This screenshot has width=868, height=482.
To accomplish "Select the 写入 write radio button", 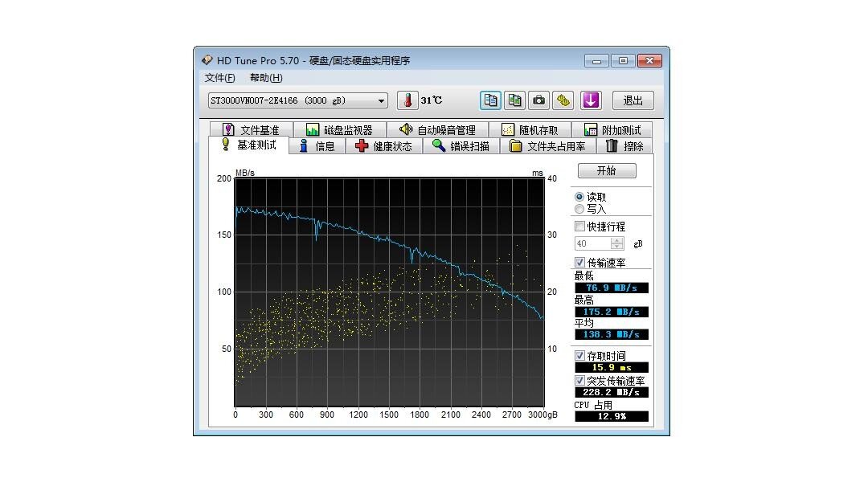I will pos(579,209).
